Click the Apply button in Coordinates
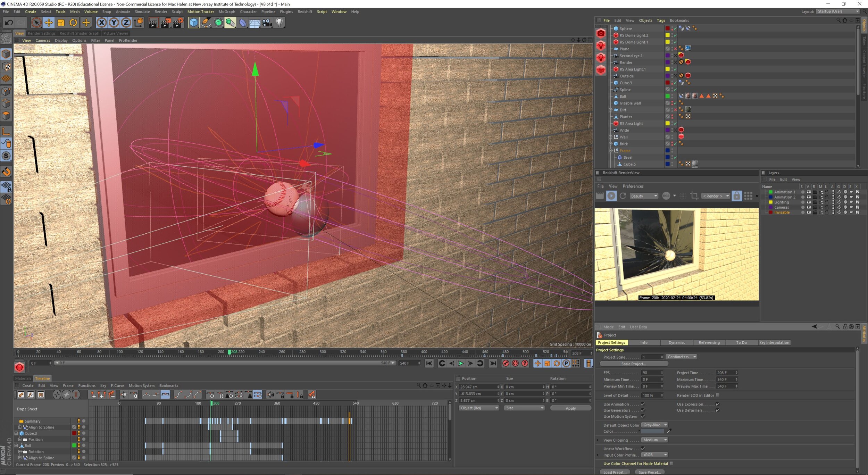The width and height of the screenshot is (868, 475). pyautogui.click(x=570, y=408)
